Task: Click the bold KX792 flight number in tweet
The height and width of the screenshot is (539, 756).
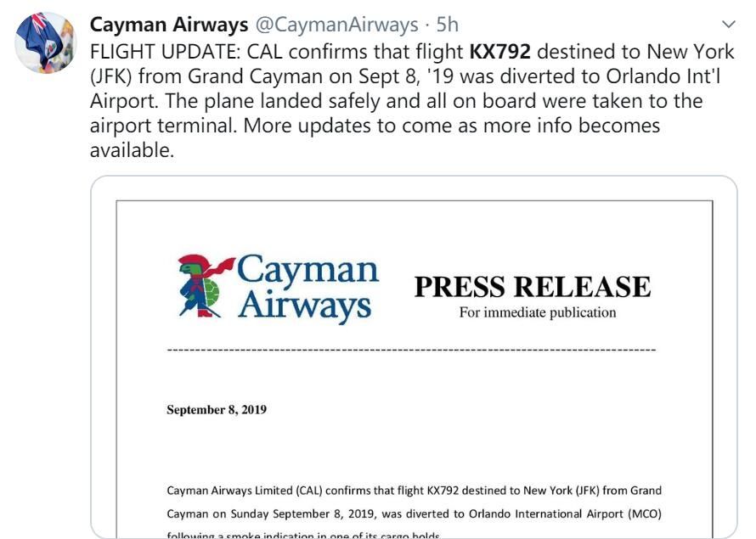Action: [x=499, y=50]
